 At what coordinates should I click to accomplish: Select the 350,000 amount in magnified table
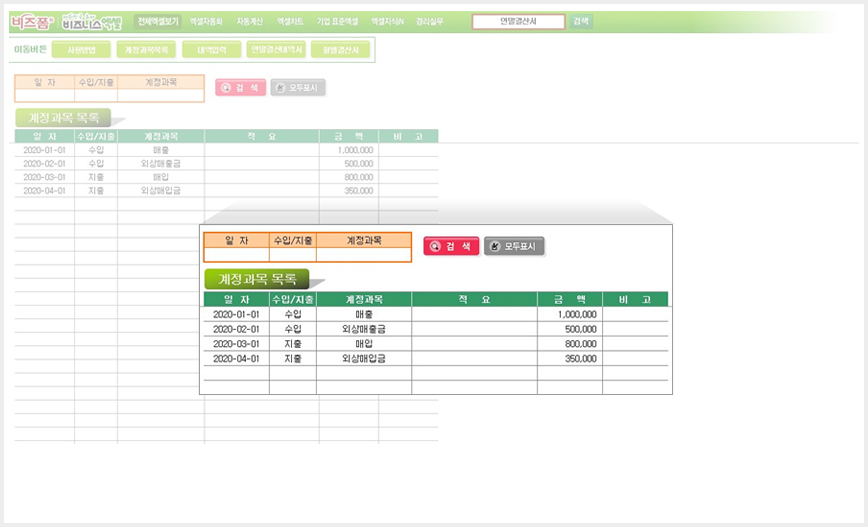click(x=570, y=359)
